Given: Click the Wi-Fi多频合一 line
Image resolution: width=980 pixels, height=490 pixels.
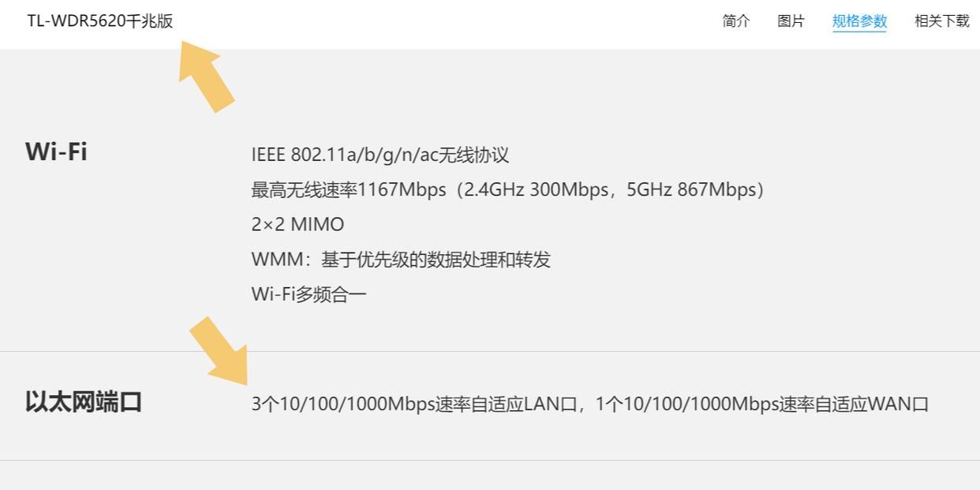Looking at the screenshot, I should 309,294.
